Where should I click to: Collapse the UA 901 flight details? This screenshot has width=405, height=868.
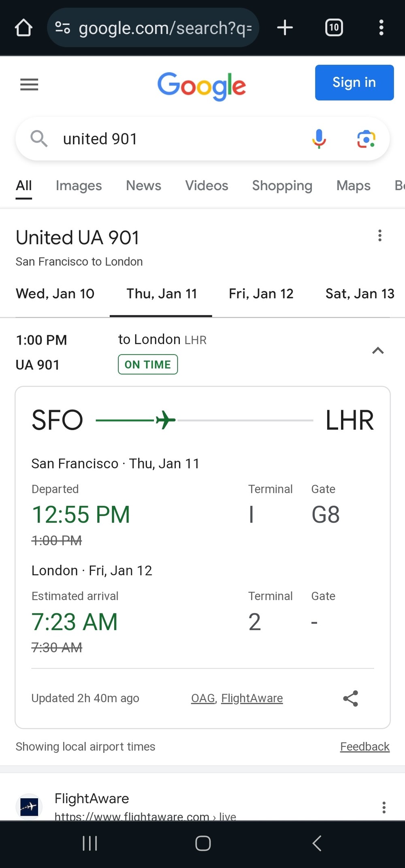(x=378, y=351)
